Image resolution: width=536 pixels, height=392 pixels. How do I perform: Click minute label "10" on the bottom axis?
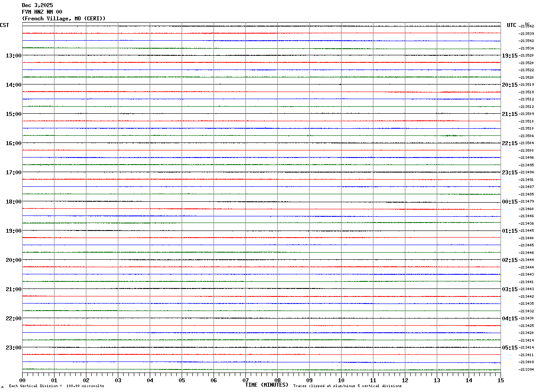pyautogui.click(x=341, y=380)
